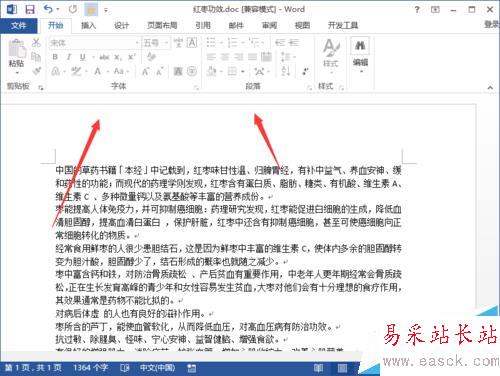Image resolution: width=500 pixels, height=376 pixels.
Task: Toggle Italic formatting
Action: 69,57
